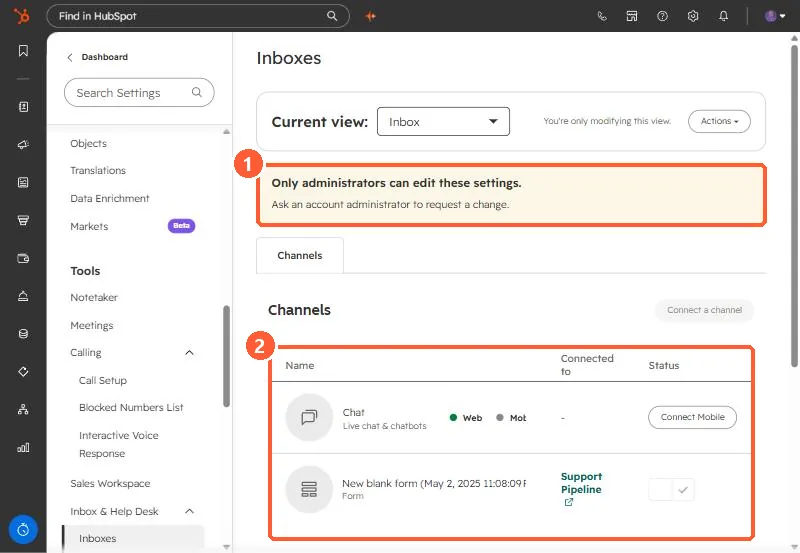Screen dimensions: 800x553
Task: Open Interactive Voice Response settings
Action: (x=118, y=444)
